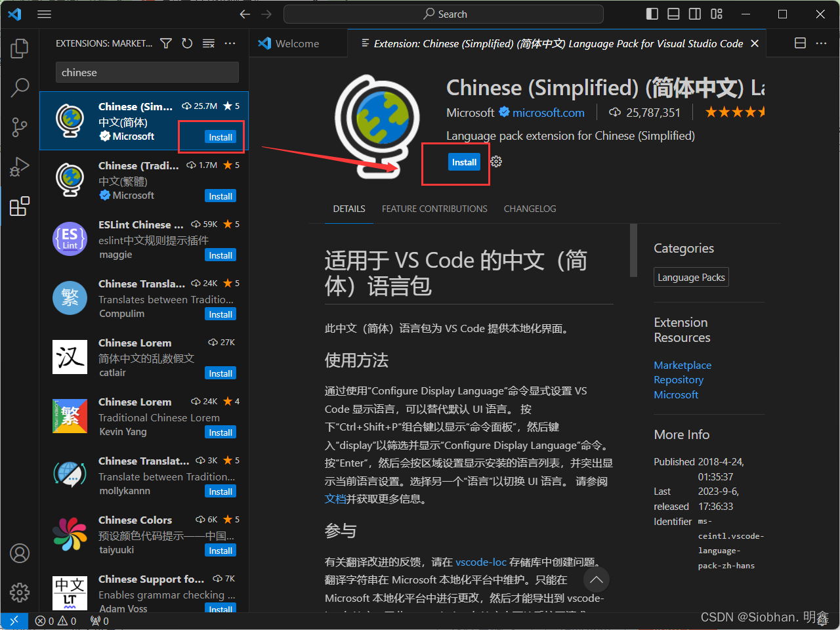Image resolution: width=840 pixels, height=630 pixels.
Task: Filter extensions using the funnel icon
Action: 166,43
